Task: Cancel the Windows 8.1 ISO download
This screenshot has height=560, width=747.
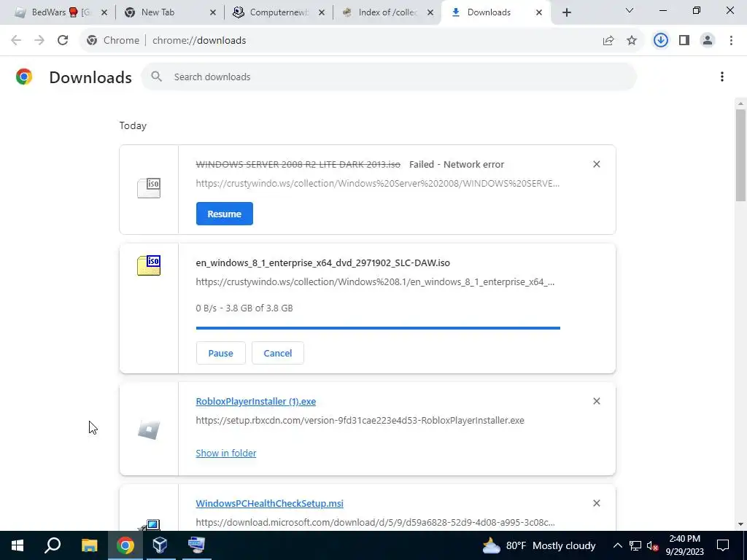Action: point(278,354)
